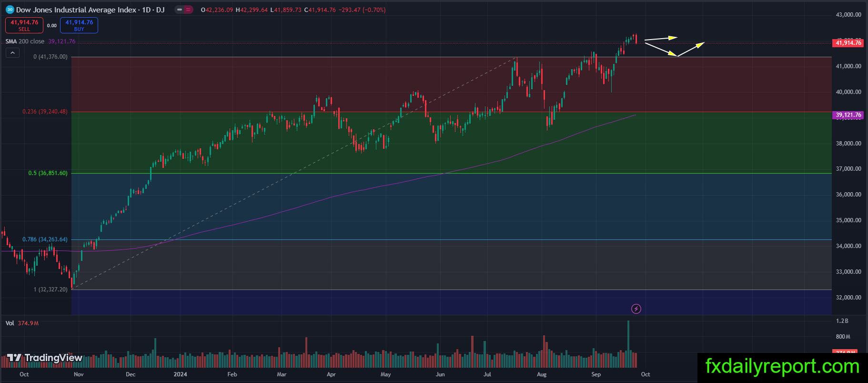Click the lightning bolt event icon above the volume pane
Viewport: 868px width, 383px height.
pyautogui.click(x=636, y=309)
